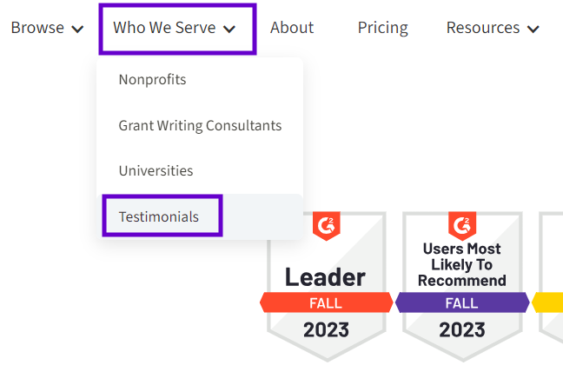Collapse the Who We Serve chevron arrow

(x=229, y=29)
